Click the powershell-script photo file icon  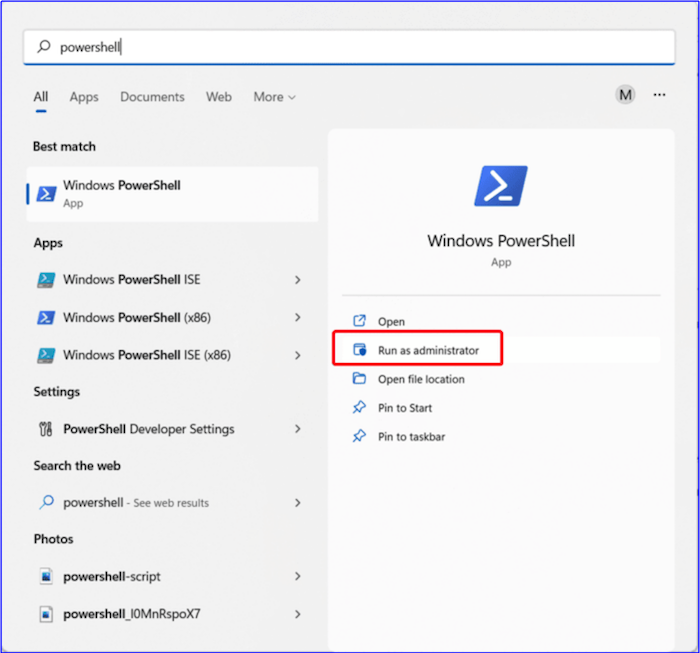point(45,577)
